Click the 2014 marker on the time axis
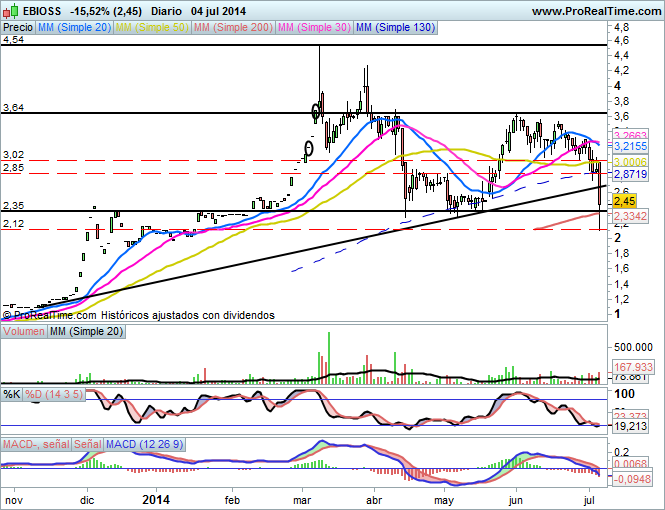Image resolution: width=665 pixels, height=510 pixels. pyautogui.click(x=157, y=498)
